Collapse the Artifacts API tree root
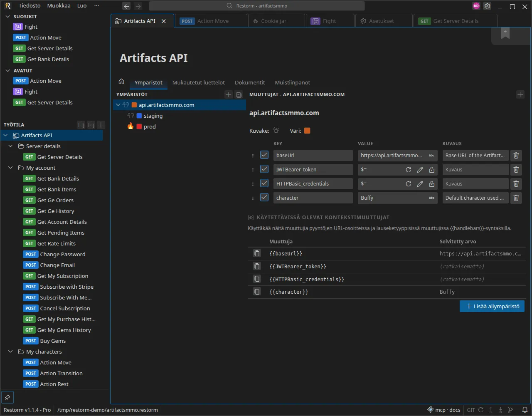 point(6,135)
